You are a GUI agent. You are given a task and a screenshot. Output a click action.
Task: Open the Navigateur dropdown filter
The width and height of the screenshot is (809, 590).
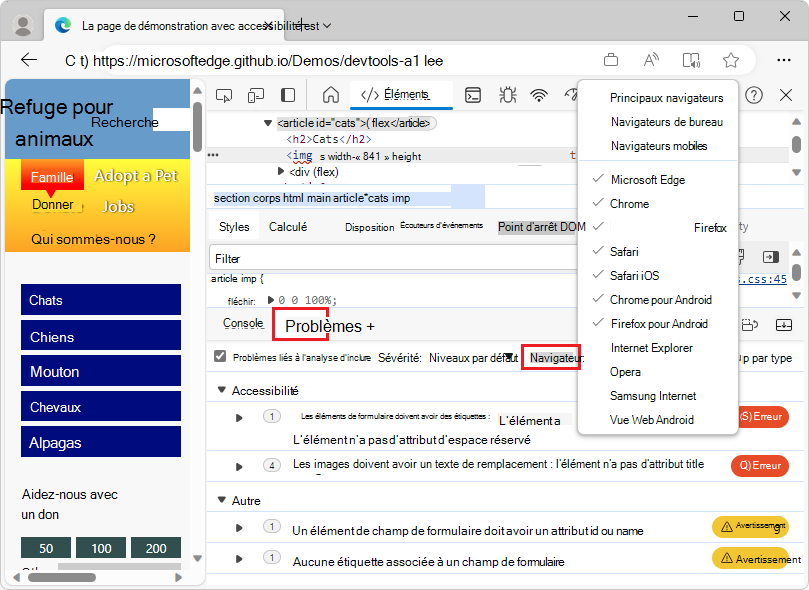coord(552,357)
